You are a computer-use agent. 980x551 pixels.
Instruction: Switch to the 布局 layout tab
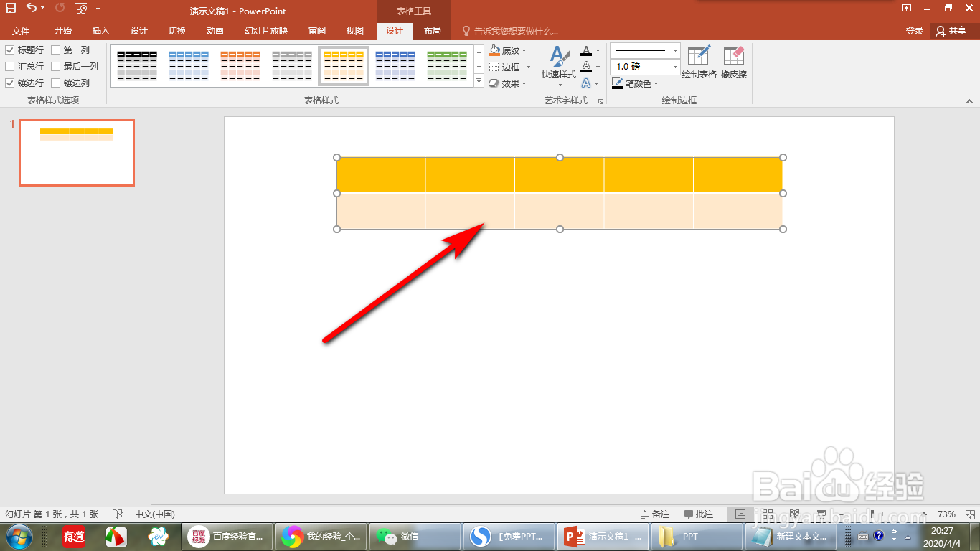[x=433, y=31]
